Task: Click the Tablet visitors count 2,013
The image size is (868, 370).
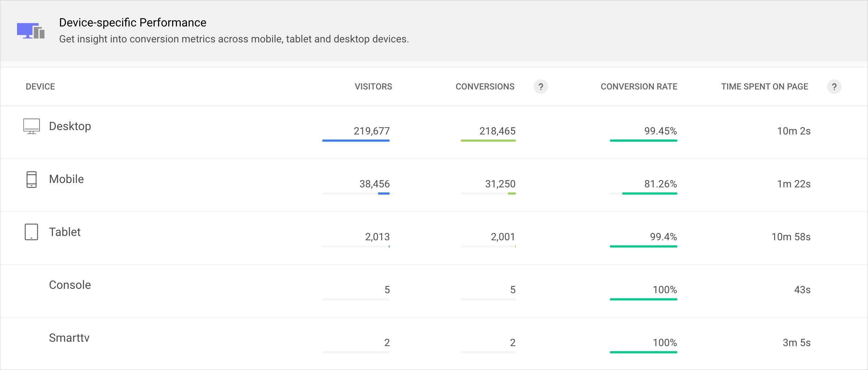Action: pyautogui.click(x=377, y=237)
